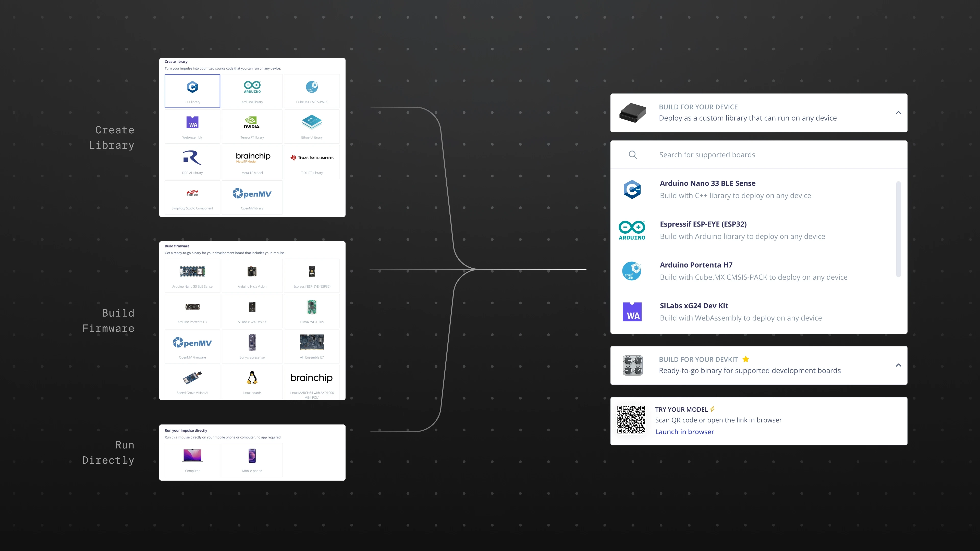The image size is (980, 551).
Task: Click the QR code image
Action: click(x=631, y=420)
